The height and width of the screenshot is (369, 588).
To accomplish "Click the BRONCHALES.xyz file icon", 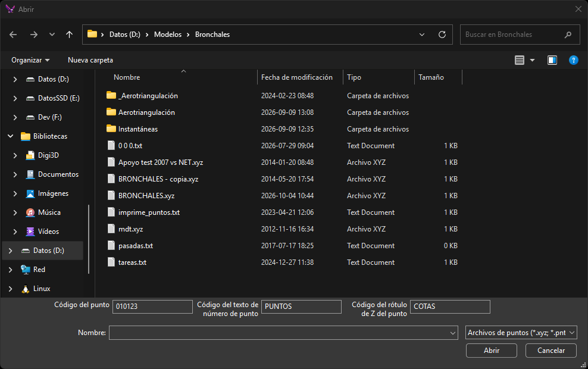I will 111,195.
